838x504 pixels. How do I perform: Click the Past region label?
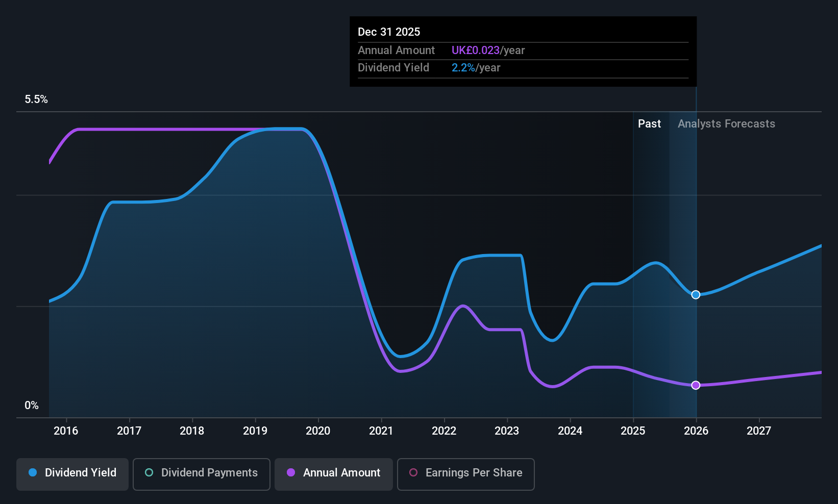click(649, 124)
